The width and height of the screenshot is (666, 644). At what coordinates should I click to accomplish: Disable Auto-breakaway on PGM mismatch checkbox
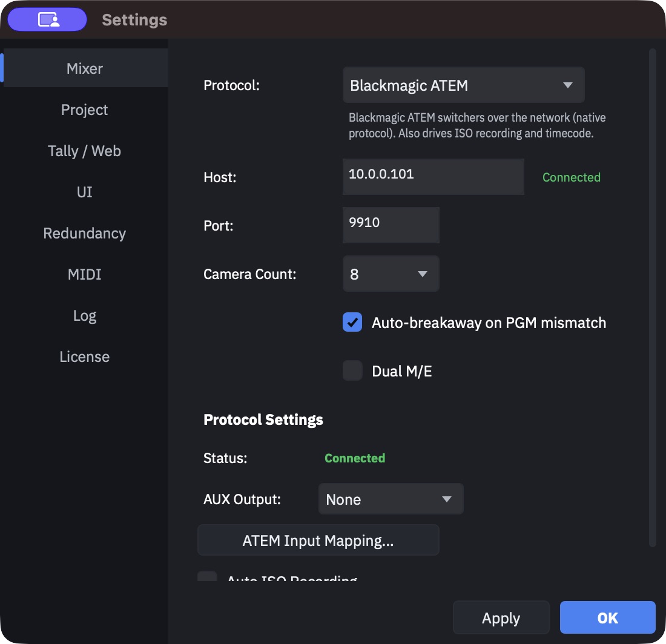click(352, 322)
